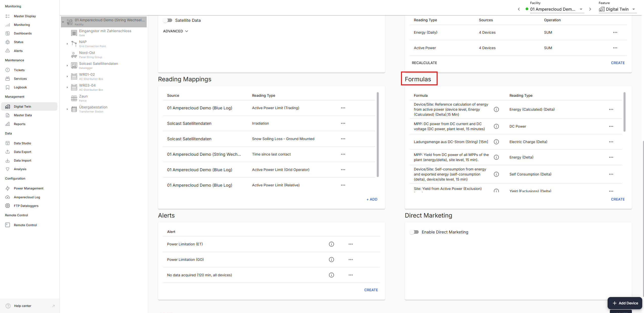
Task: Open three-dot menu for Energy (Daily) row
Action: pyautogui.click(x=615, y=32)
